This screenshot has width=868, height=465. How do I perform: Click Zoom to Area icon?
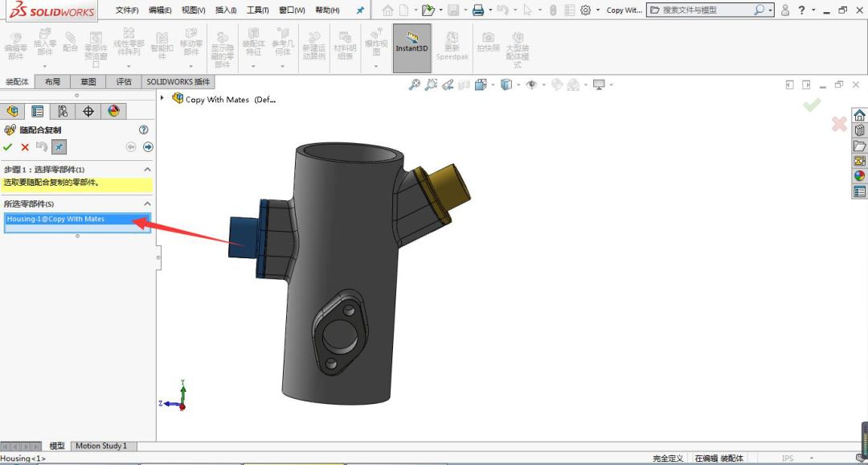tap(431, 84)
